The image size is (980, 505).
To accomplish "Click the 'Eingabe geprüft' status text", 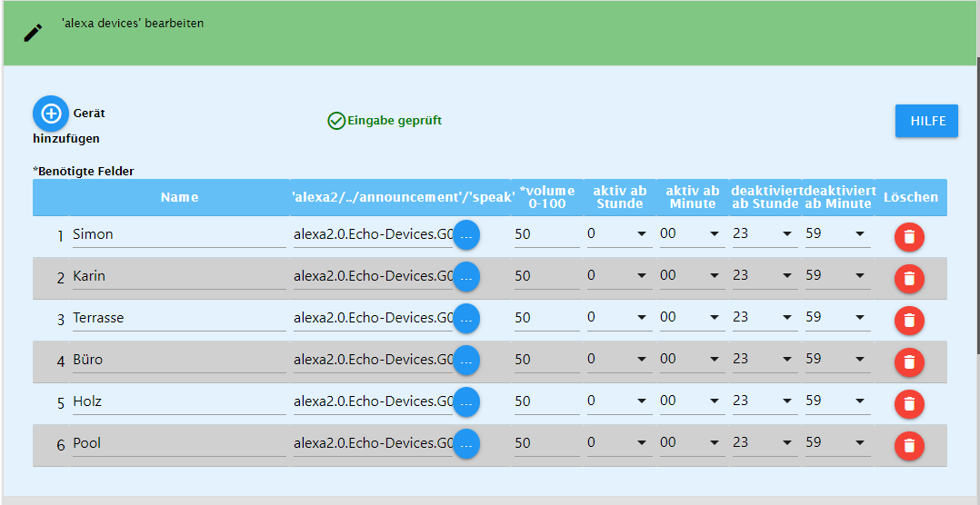I will 395,121.
